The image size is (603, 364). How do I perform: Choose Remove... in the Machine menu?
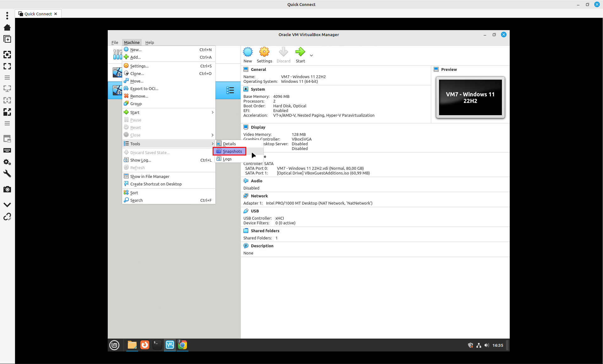tap(169, 96)
